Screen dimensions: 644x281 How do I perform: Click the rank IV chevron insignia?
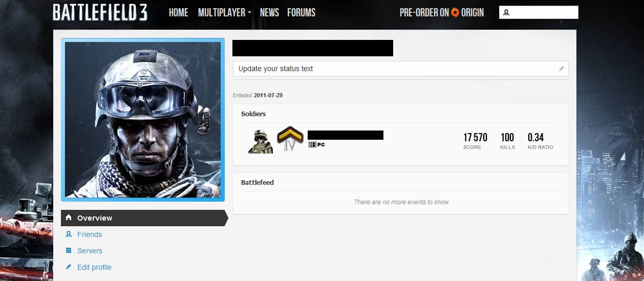[x=290, y=139]
